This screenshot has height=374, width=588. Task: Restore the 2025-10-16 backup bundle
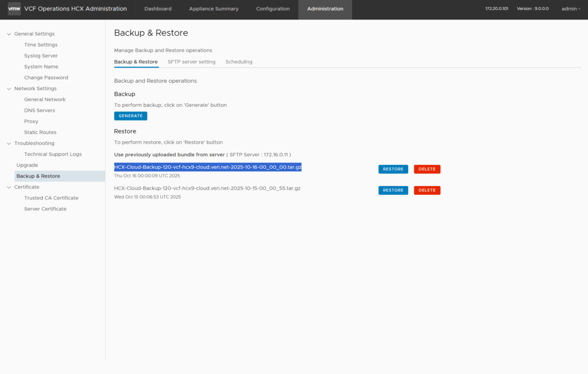pos(393,169)
